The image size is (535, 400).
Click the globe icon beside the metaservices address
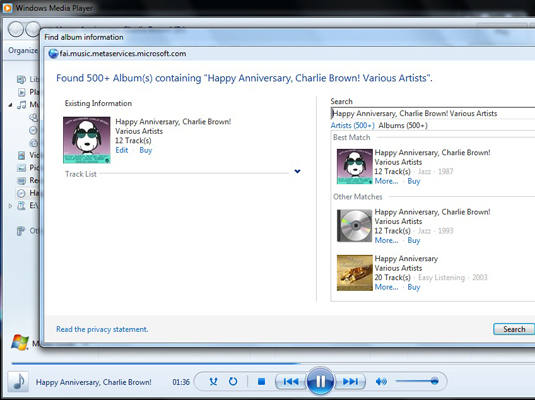click(53, 54)
